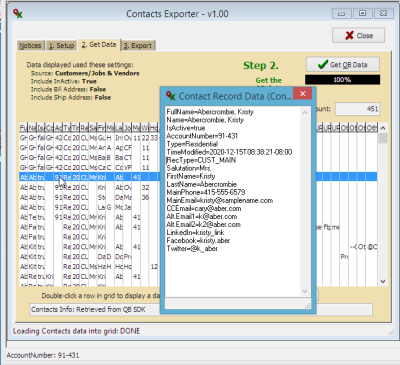The width and height of the screenshot is (400, 365).
Task: Close the Contact Record Data popup
Action: 302,94
